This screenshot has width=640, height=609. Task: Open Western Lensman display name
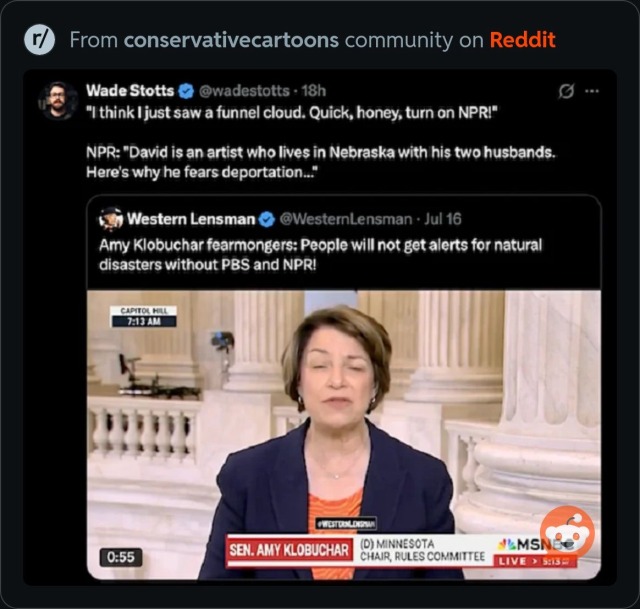coord(191,219)
